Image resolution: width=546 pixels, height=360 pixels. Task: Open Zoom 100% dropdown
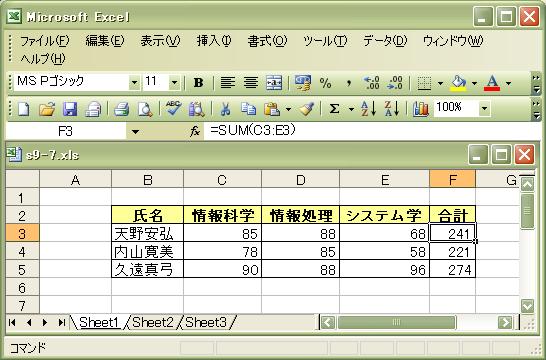click(x=484, y=109)
